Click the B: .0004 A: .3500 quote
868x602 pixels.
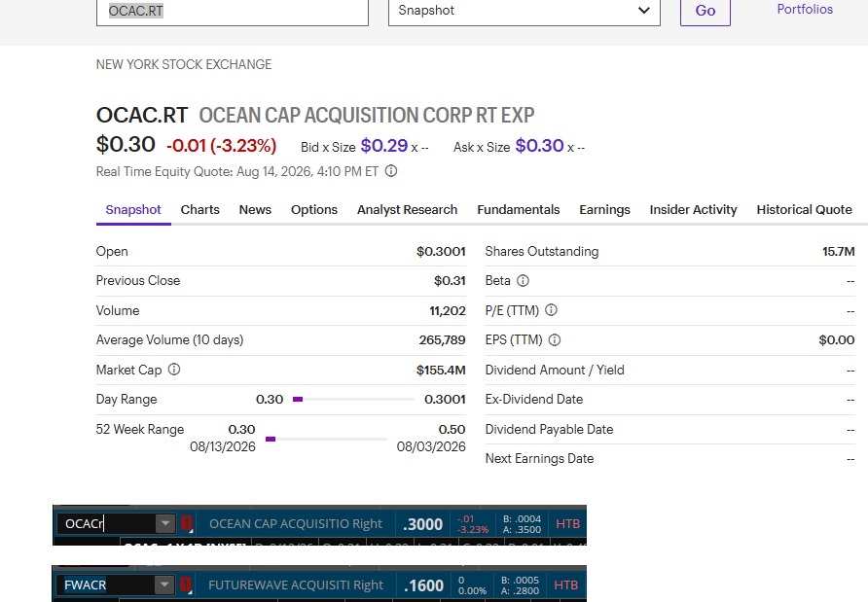click(522, 524)
